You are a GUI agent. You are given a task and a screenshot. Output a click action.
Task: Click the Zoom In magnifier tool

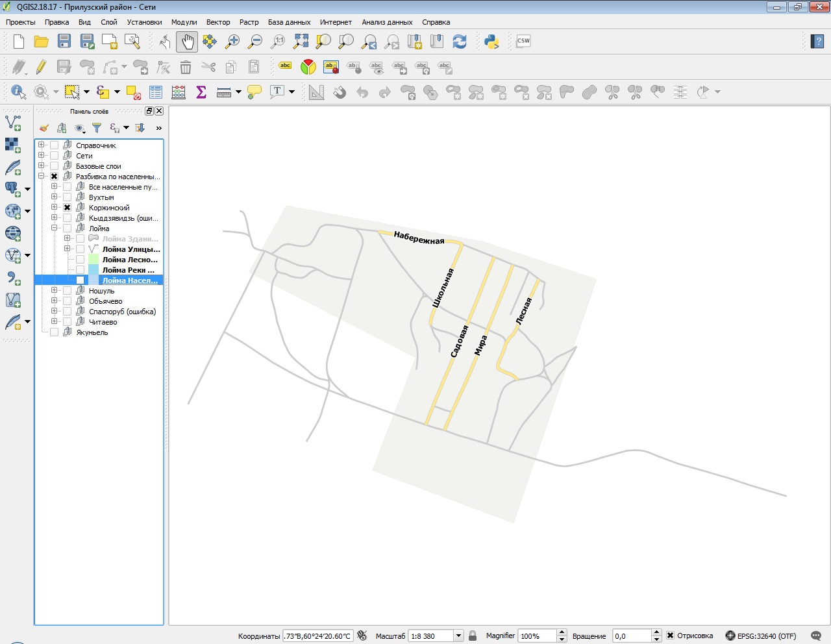(232, 42)
